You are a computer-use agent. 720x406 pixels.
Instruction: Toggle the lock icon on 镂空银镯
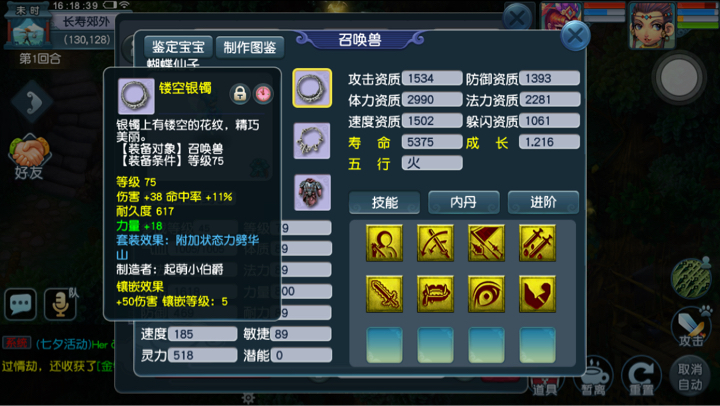[x=240, y=94]
